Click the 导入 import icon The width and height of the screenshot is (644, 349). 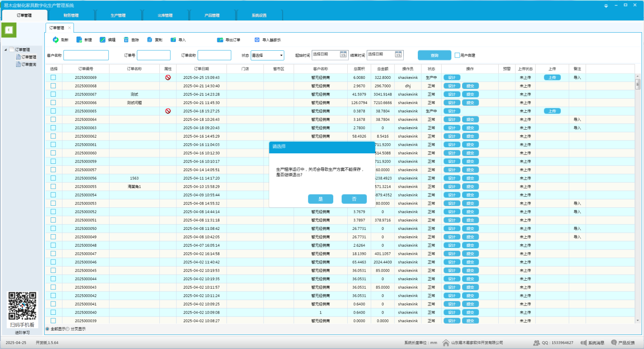tap(173, 40)
